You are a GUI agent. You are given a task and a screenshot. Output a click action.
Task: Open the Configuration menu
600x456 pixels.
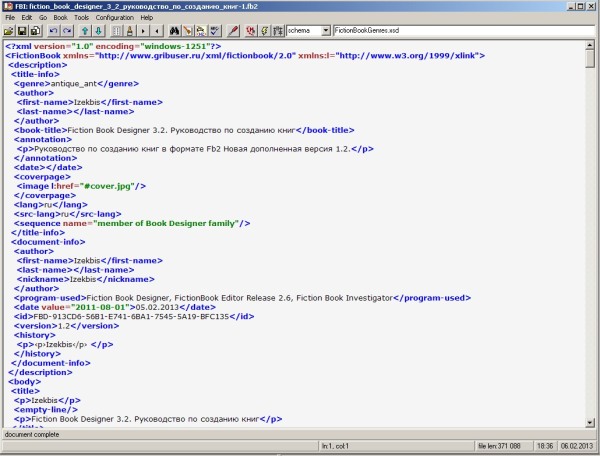(x=115, y=18)
